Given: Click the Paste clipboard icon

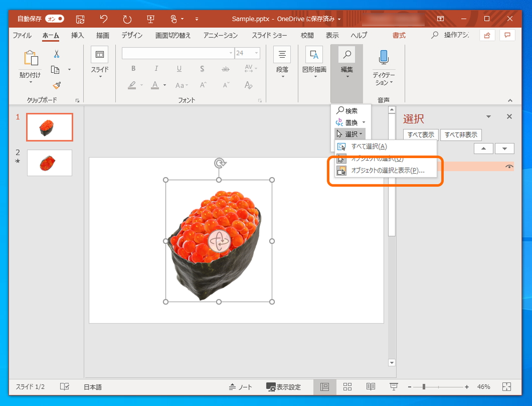Looking at the screenshot, I should coord(31,58).
